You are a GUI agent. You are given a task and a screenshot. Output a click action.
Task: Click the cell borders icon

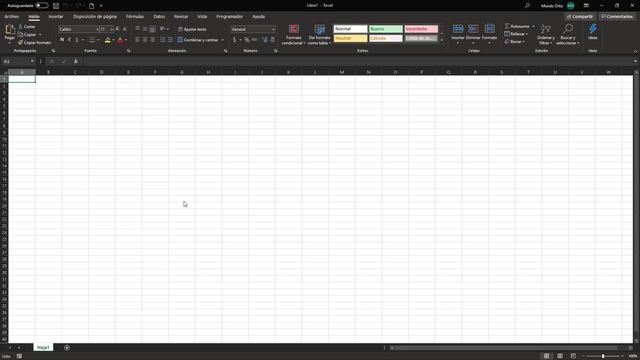[x=92, y=40]
